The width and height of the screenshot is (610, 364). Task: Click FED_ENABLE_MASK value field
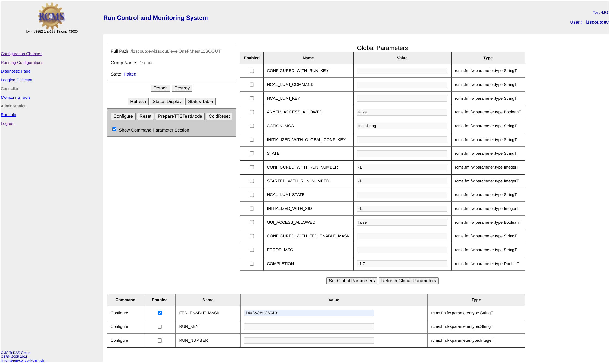(x=309, y=313)
